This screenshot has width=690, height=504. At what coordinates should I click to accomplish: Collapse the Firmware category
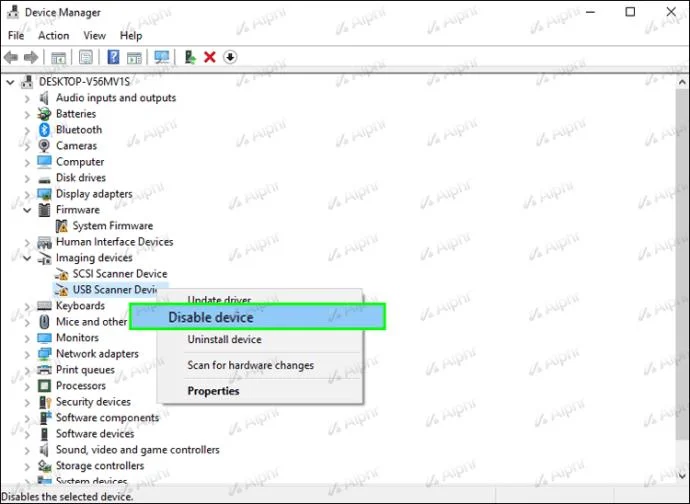[27, 210]
